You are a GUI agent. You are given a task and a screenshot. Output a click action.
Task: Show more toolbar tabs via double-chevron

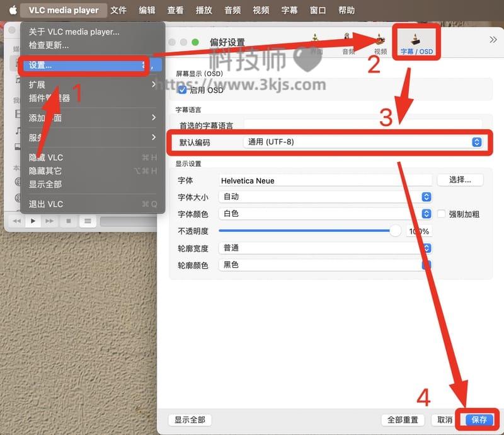pos(493,40)
